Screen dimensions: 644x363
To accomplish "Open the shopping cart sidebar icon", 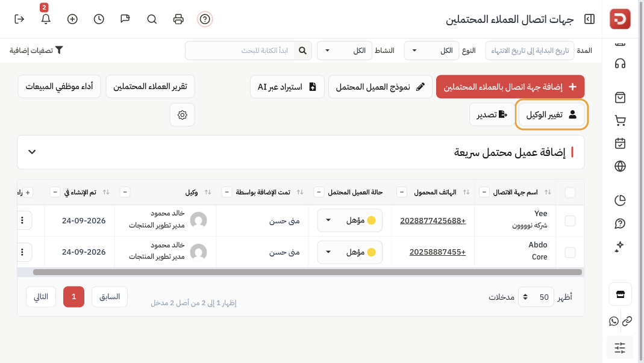I will pos(620,120).
